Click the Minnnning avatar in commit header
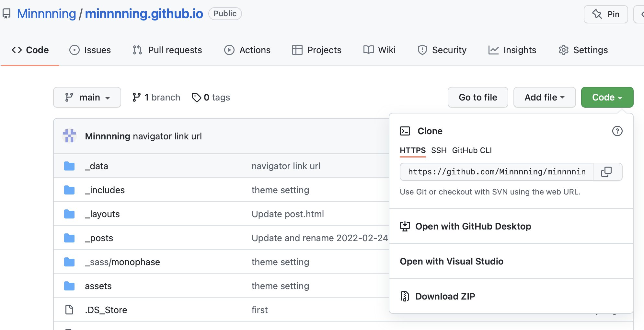 69,136
